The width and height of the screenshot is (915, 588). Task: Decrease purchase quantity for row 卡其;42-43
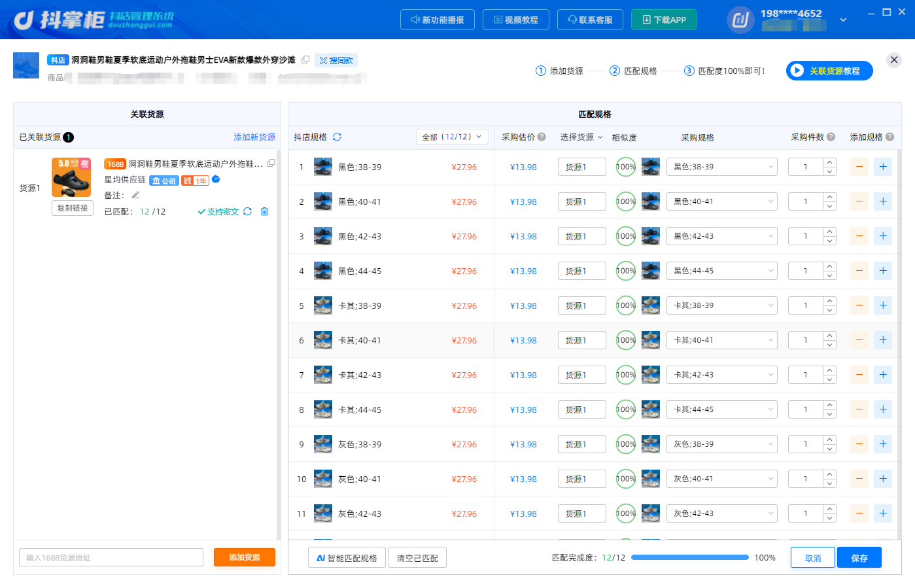tap(829, 379)
